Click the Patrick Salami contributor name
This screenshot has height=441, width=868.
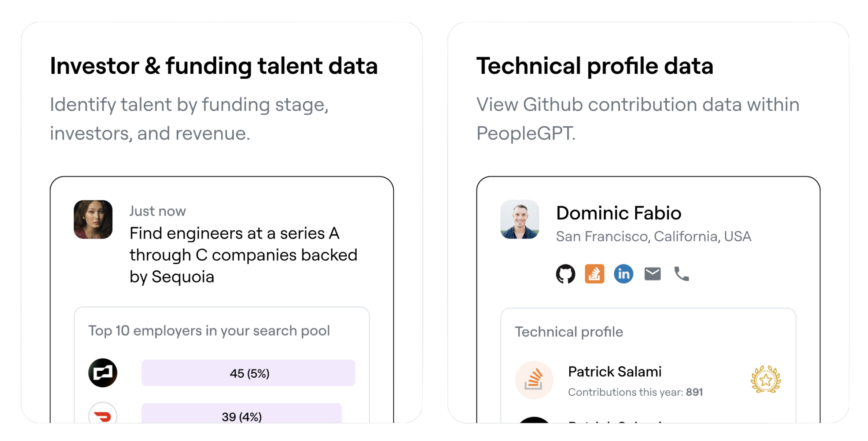pos(615,372)
